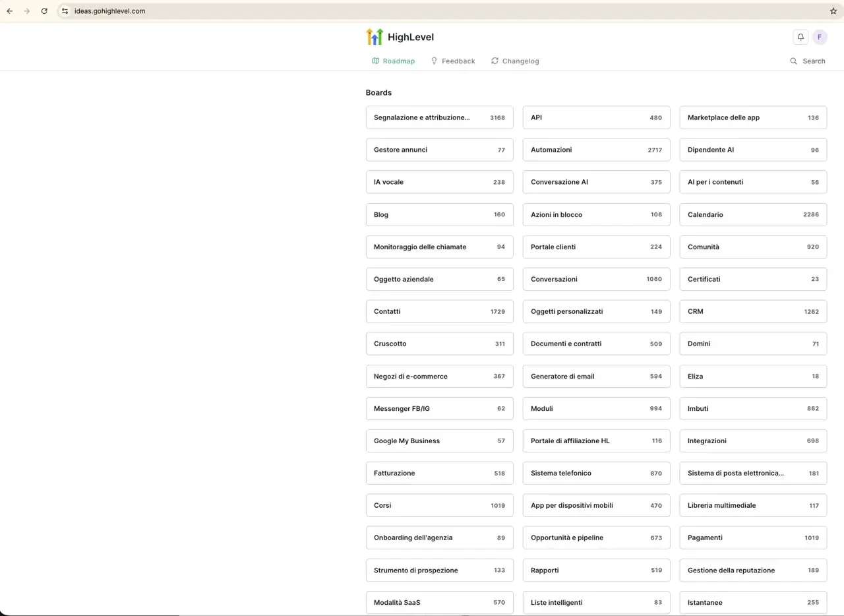Open the Conversazione AI board
Viewport: 844px width, 616px height.
(596, 182)
